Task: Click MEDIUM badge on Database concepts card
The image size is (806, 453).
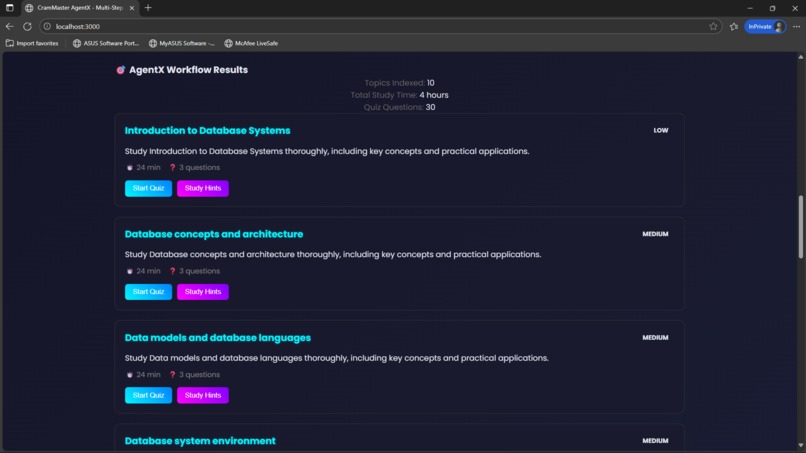Action: click(655, 234)
